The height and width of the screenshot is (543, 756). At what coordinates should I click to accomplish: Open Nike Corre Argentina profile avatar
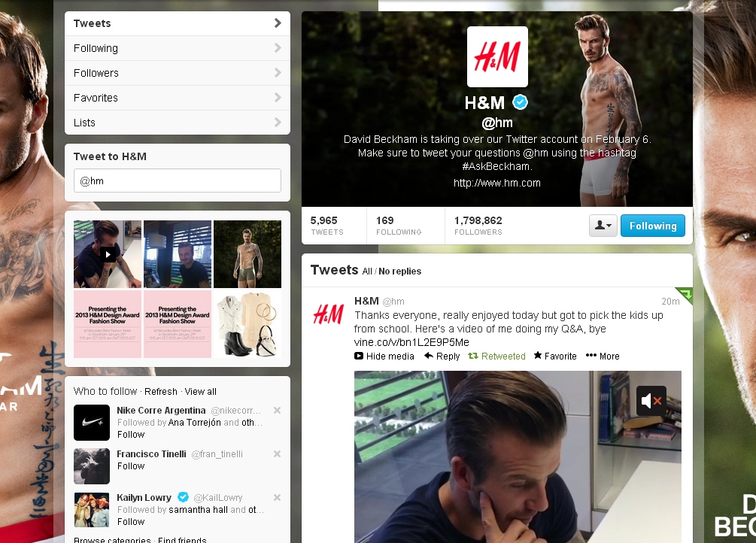[x=92, y=423]
